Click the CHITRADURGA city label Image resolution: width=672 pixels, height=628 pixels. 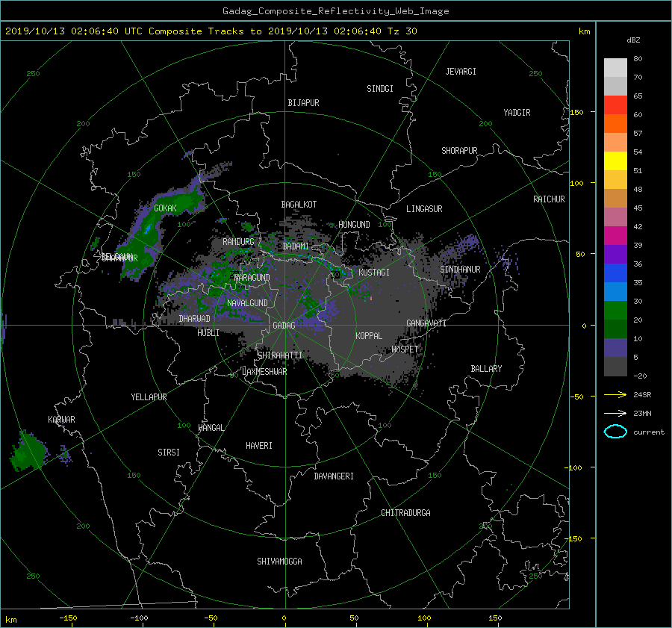405,513
